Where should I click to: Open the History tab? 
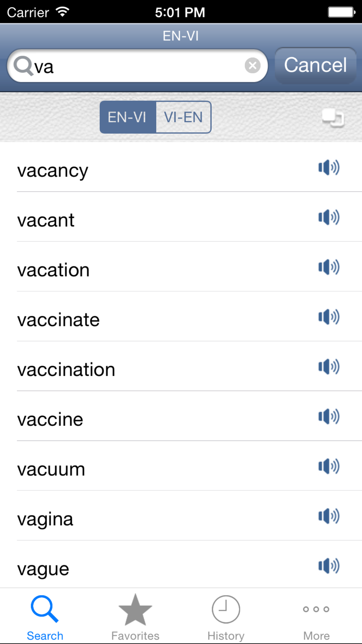[x=226, y=618]
